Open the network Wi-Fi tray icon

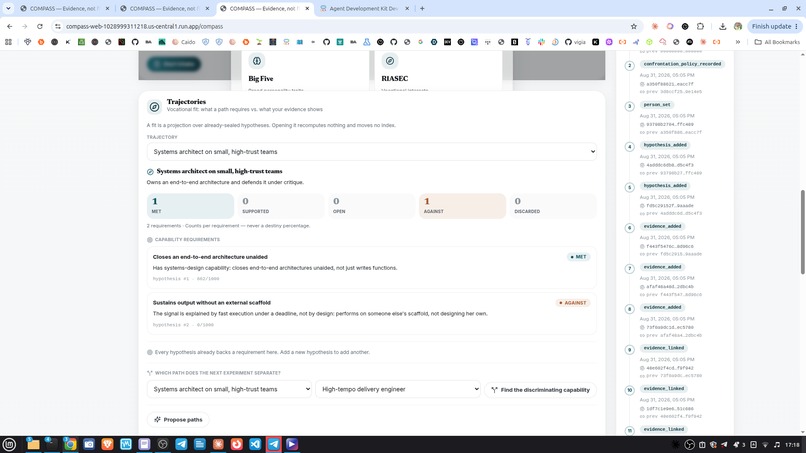(765, 445)
